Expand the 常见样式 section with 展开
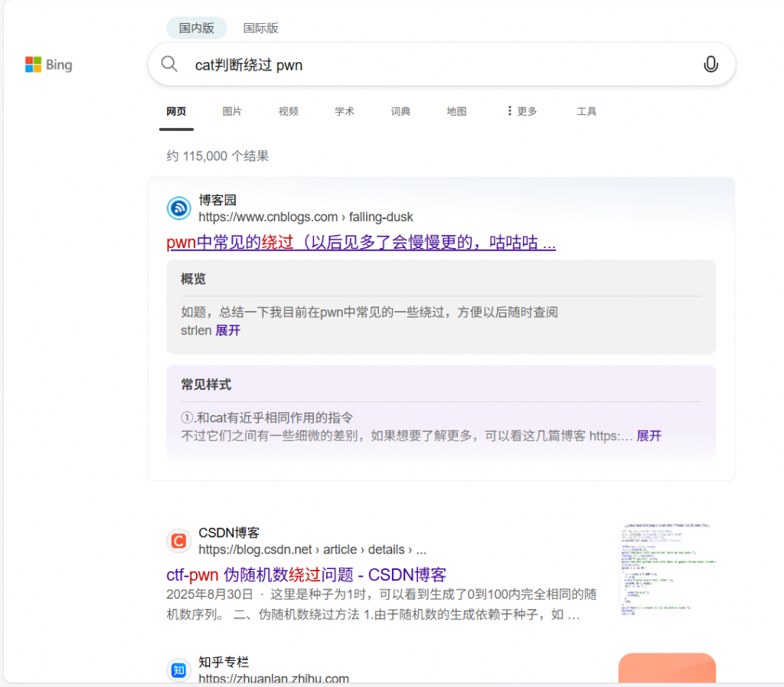This screenshot has width=784, height=687. click(x=648, y=436)
